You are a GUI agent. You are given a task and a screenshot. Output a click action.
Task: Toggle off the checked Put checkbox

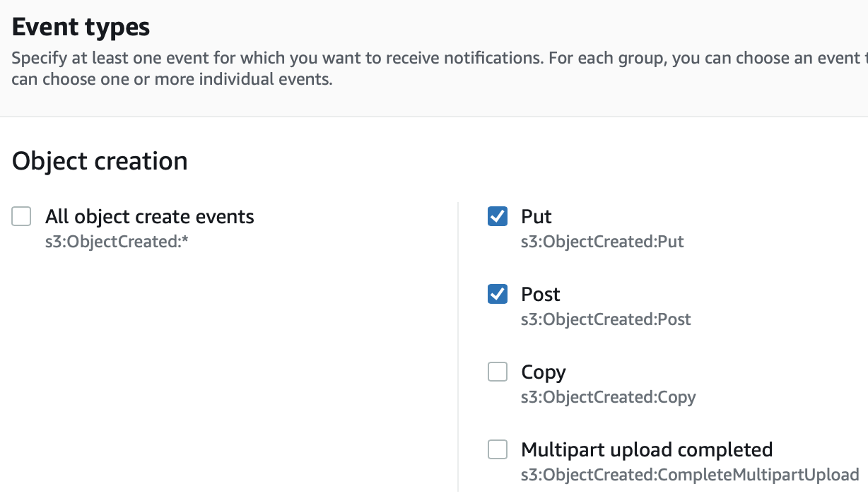tap(498, 216)
